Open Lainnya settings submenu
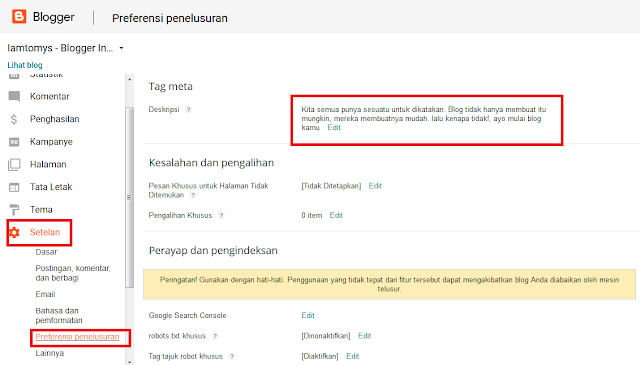 pos(50,353)
